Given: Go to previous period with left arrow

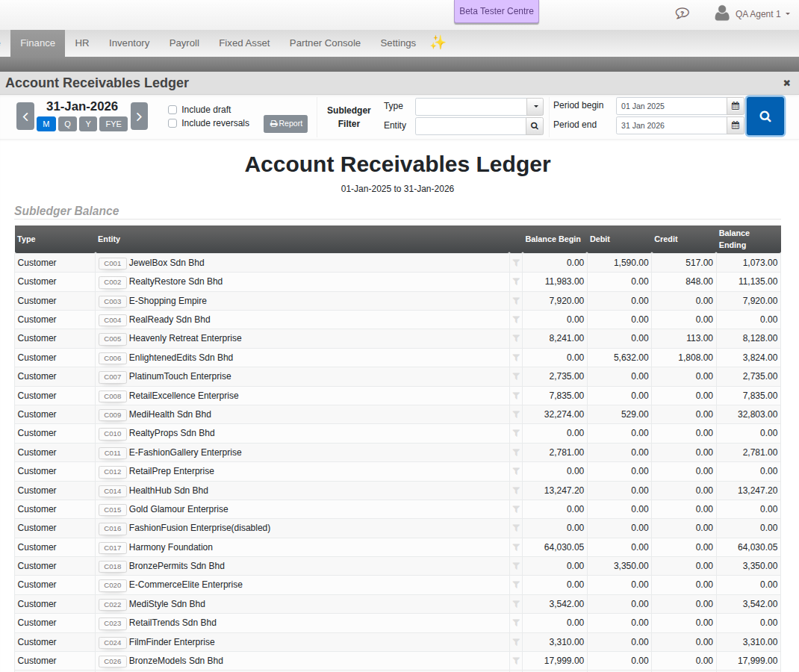Looking at the screenshot, I should (25, 116).
